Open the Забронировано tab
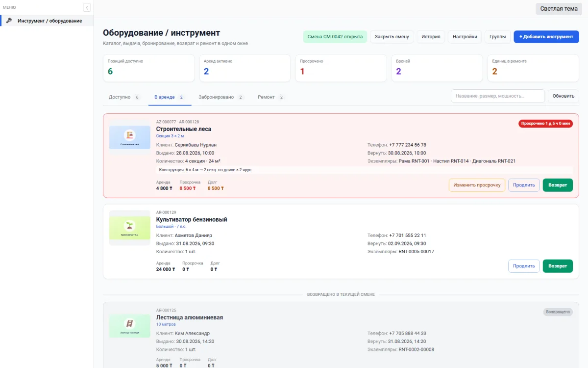Image resolution: width=588 pixels, height=368 pixels. coord(221,97)
